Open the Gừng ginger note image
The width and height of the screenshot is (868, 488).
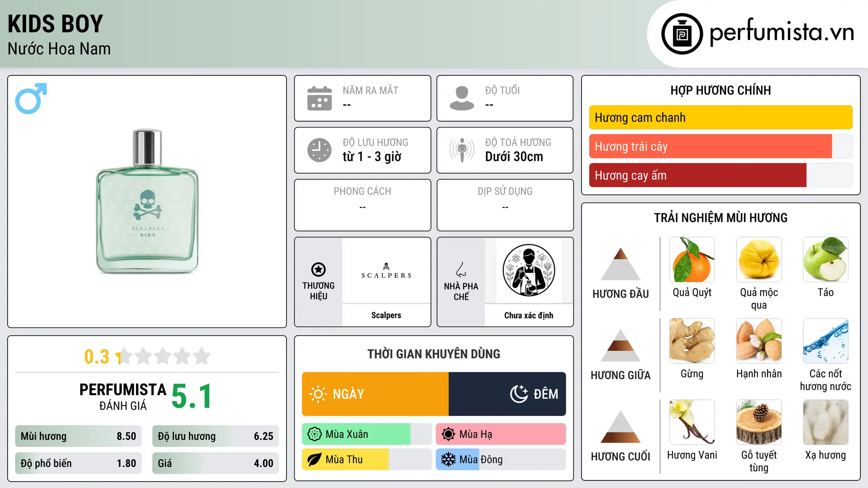(692, 341)
